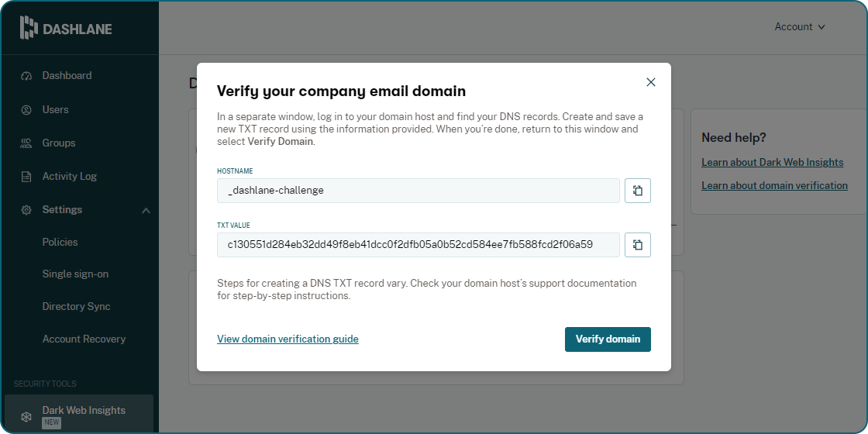Click the Dashboard gauge icon
The image size is (868, 434).
coord(26,76)
